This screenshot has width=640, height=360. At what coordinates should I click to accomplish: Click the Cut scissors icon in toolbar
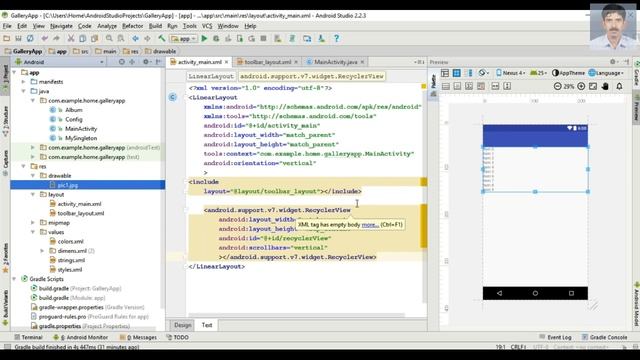pyautogui.click(x=71, y=38)
